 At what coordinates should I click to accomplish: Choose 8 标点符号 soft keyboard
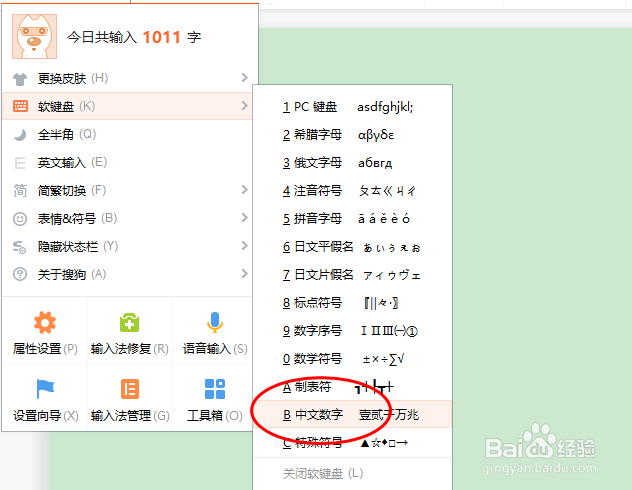tap(353, 303)
